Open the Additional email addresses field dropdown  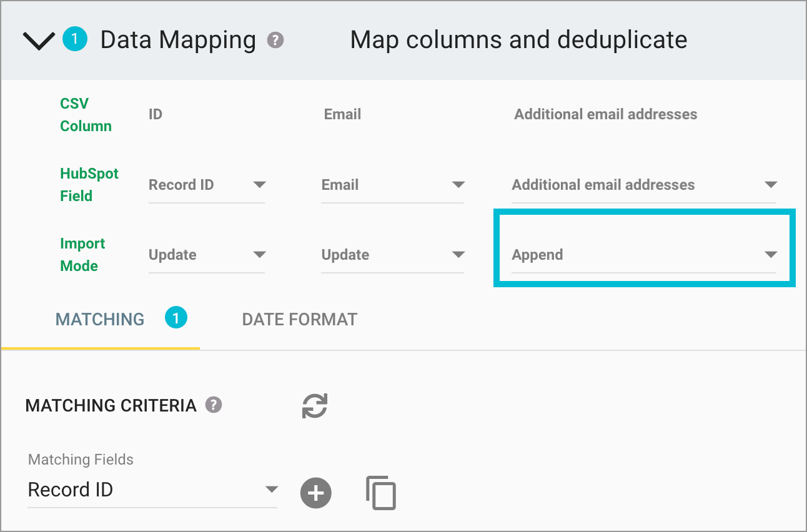pos(771,185)
